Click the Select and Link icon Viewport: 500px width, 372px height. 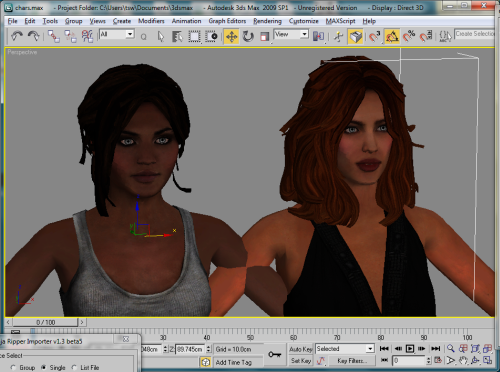click(53, 36)
